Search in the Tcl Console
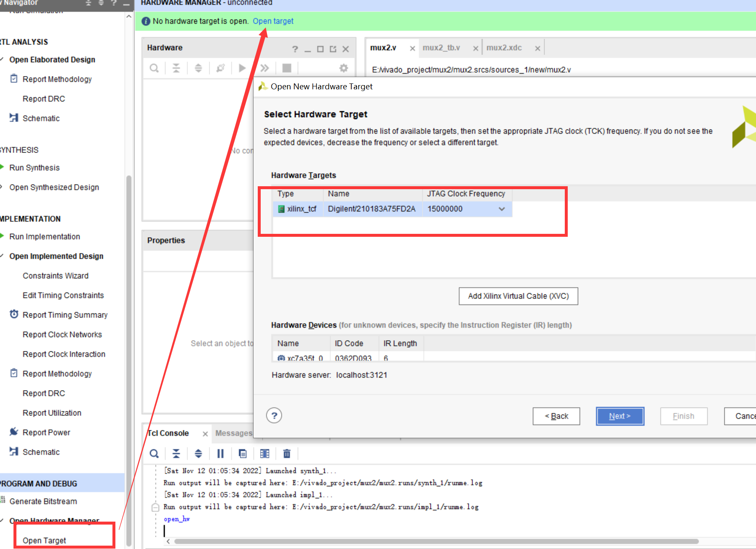Viewport: 756px width, 549px height. coord(154,453)
